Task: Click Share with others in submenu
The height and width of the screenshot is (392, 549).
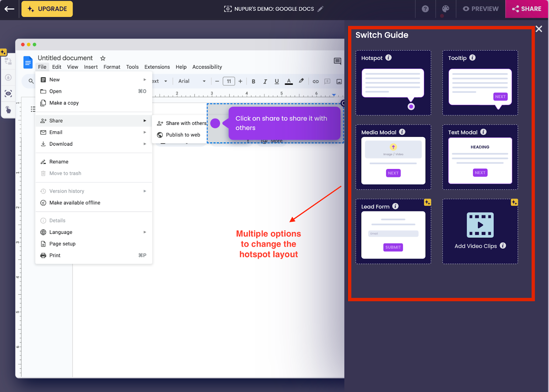Action: 182,123
